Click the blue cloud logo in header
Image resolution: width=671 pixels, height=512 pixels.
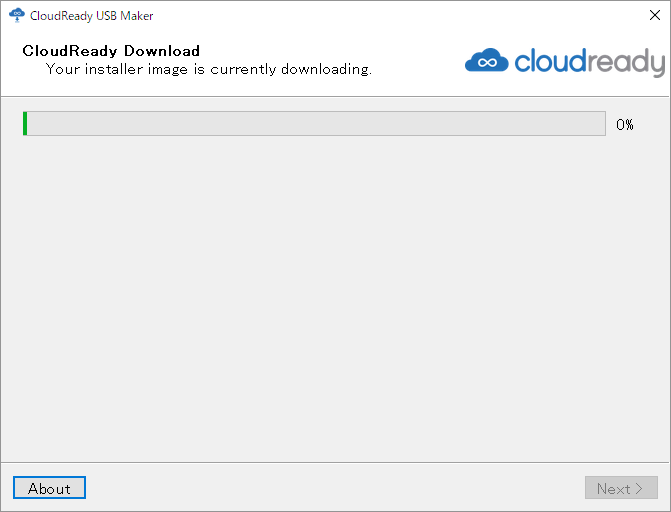[x=487, y=60]
